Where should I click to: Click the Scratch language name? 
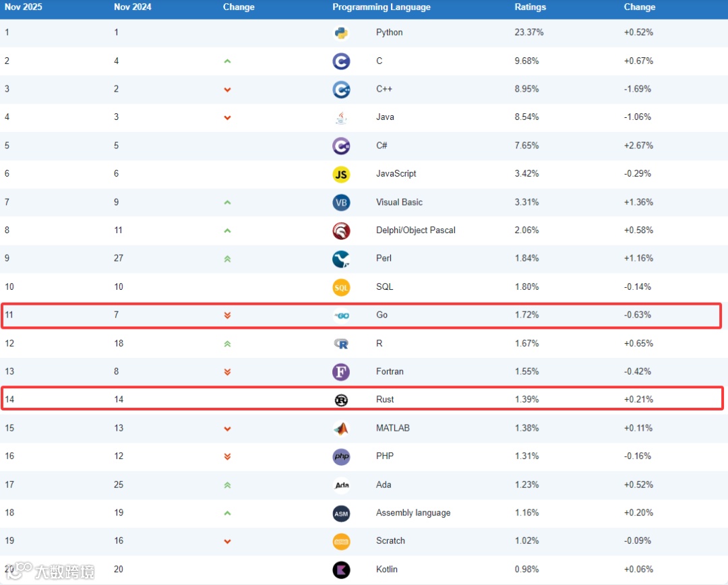tap(390, 541)
